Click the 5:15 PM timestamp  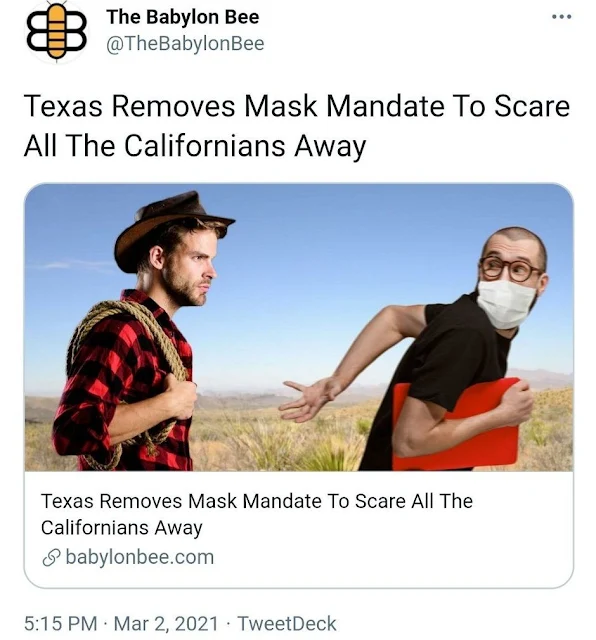pyautogui.click(x=61, y=624)
